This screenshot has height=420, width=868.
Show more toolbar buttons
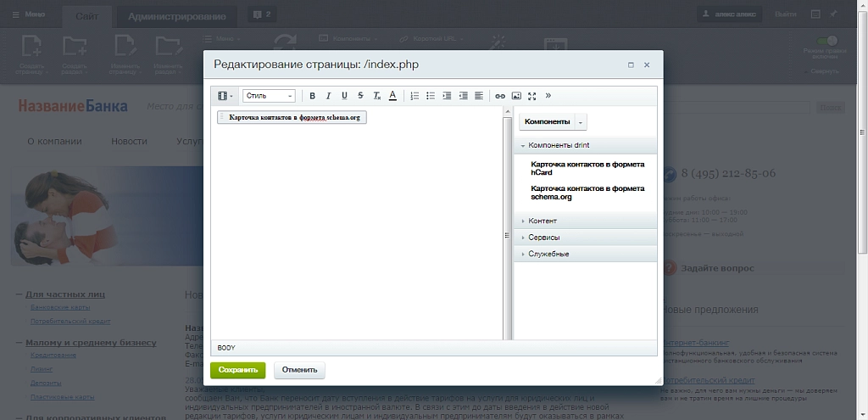(x=548, y=95)
